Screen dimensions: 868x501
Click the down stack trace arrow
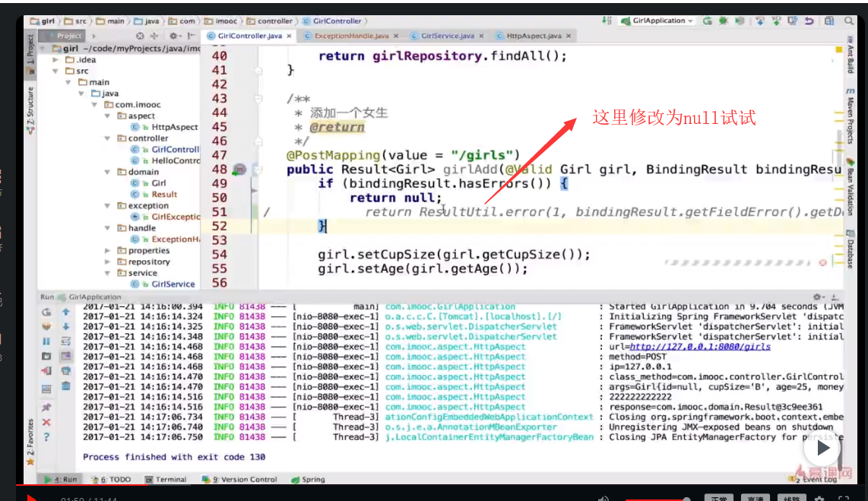pyautogui.click(x=66, y=327)
